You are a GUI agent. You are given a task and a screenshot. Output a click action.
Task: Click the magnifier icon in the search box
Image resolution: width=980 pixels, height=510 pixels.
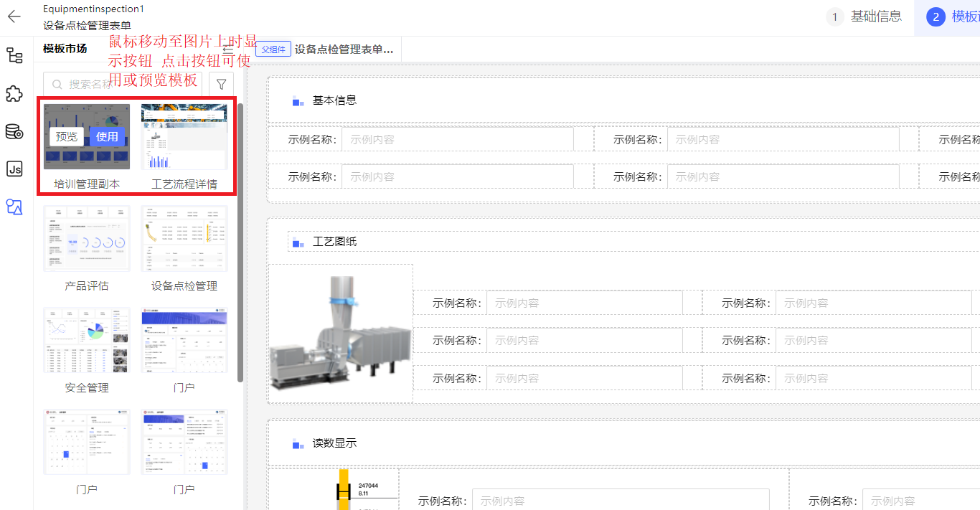point(57,84)
